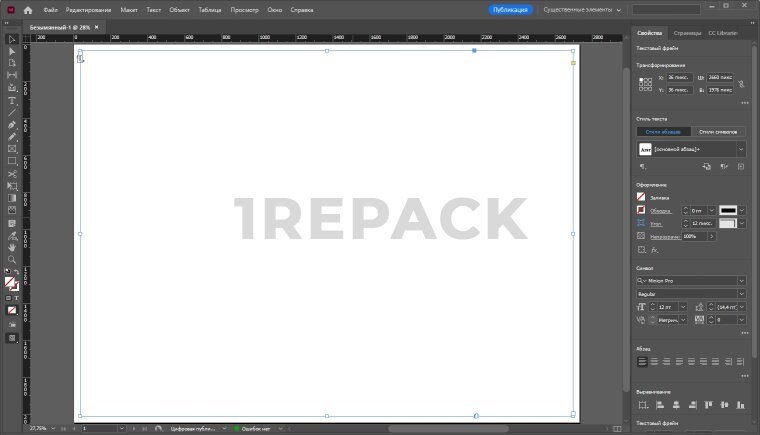Viewport: 760px width, 435px height.
Task: Click the Публикация button
Action: (511, 9)
